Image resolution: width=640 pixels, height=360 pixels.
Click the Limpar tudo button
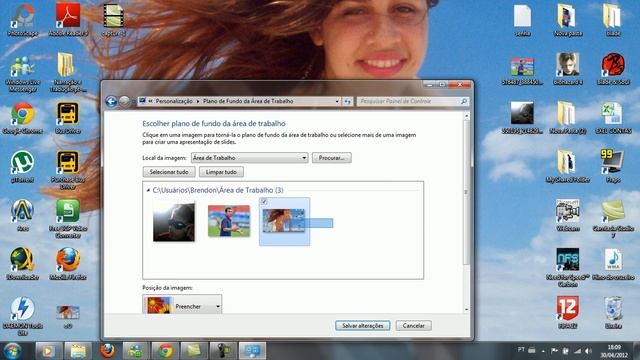coord(221,172)
